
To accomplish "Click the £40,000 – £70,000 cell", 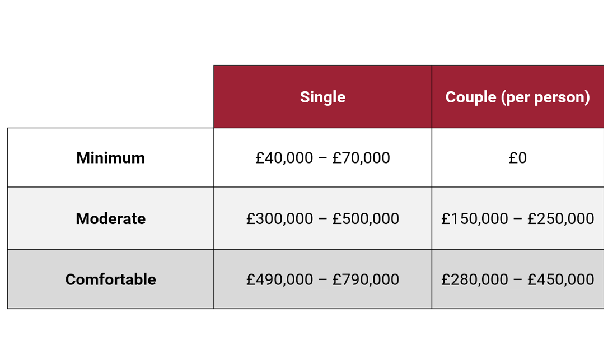I will click(322, 157).
